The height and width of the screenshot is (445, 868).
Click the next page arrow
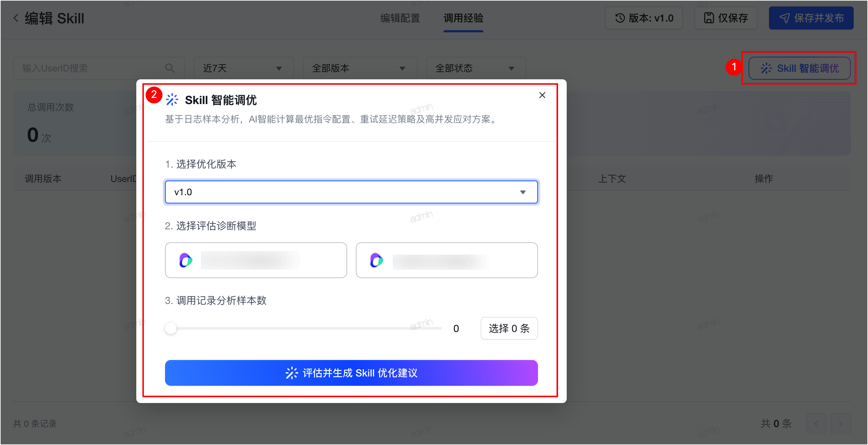point(840,423)
